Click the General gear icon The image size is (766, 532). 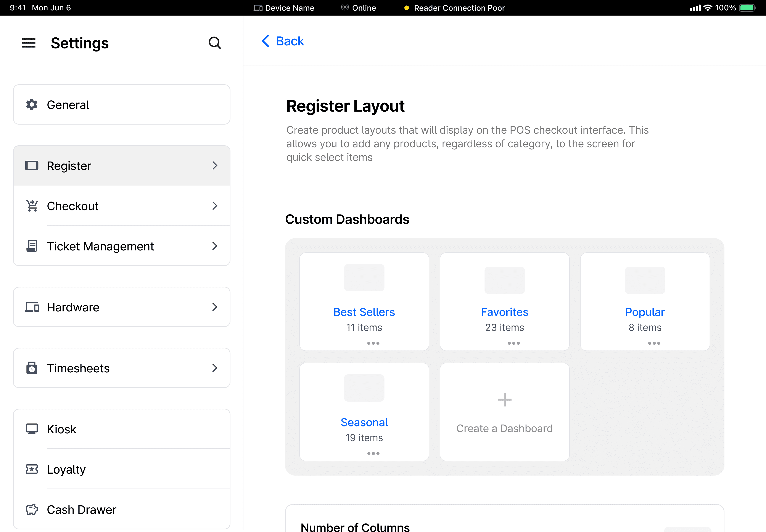(32, 105)
